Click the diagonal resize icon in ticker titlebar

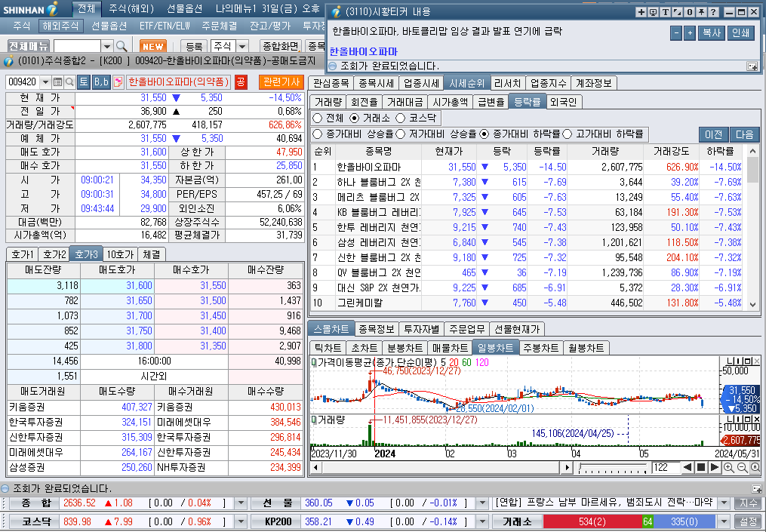[x=678, y=12]
